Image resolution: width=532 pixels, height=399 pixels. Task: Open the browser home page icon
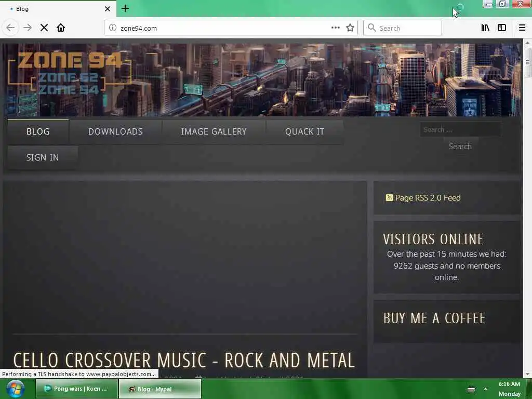[x=61, y=28]
